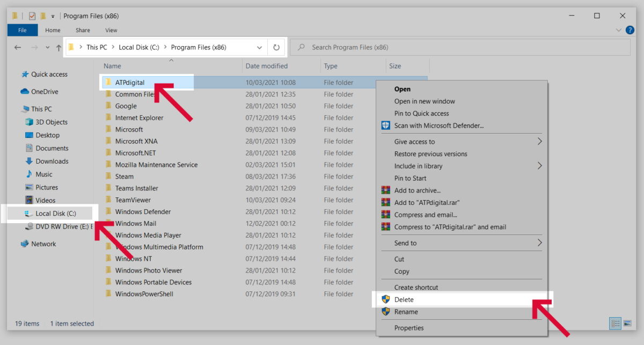Screen dimensions: 644x345
Task: Open OneDrive from the cloud icon
Action: (x=25, y=92)
